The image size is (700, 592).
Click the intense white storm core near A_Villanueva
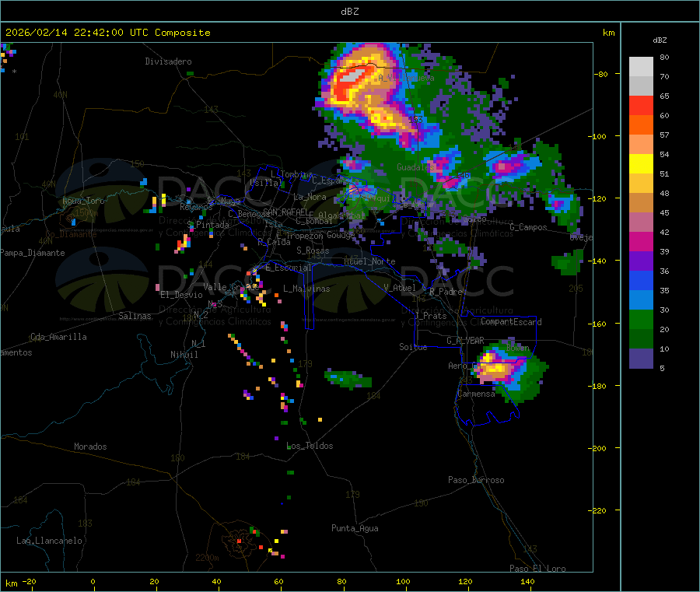point(351,76)
